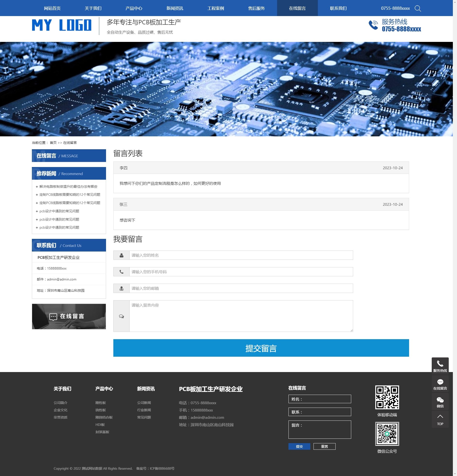Click the WeChat floating sidebar icon
The image size is (457, 476).
point(440,401)
